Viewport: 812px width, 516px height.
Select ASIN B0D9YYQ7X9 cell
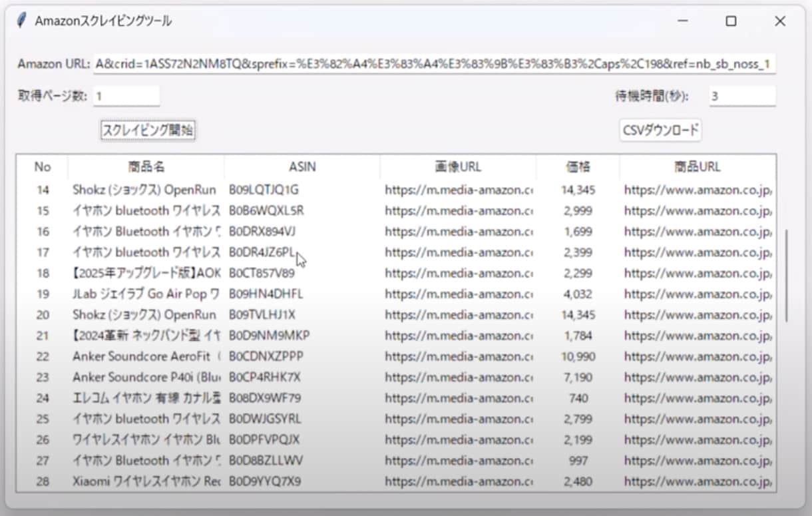coord(264,481)
